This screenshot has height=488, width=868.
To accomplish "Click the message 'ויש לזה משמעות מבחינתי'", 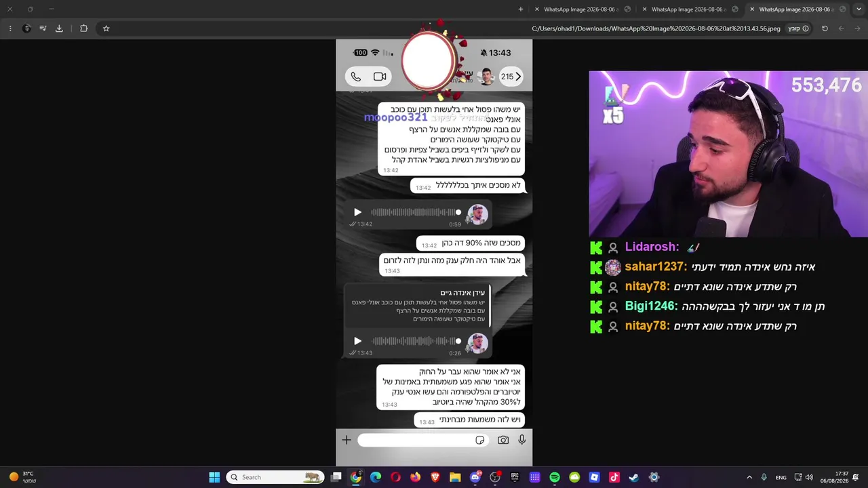I will pos(470,420).
